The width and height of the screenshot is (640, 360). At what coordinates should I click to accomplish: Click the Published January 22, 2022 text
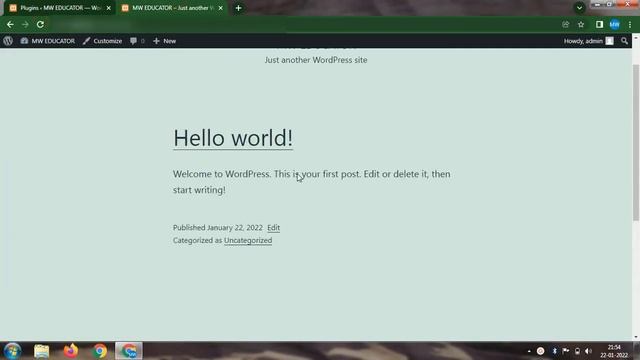pyautogui.click(x=218, y=227)
